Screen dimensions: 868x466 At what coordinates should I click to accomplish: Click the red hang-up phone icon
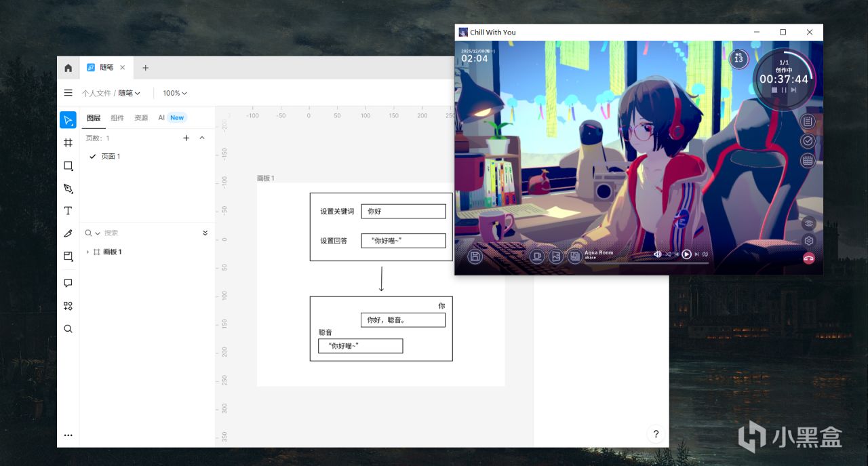[808, 258]
